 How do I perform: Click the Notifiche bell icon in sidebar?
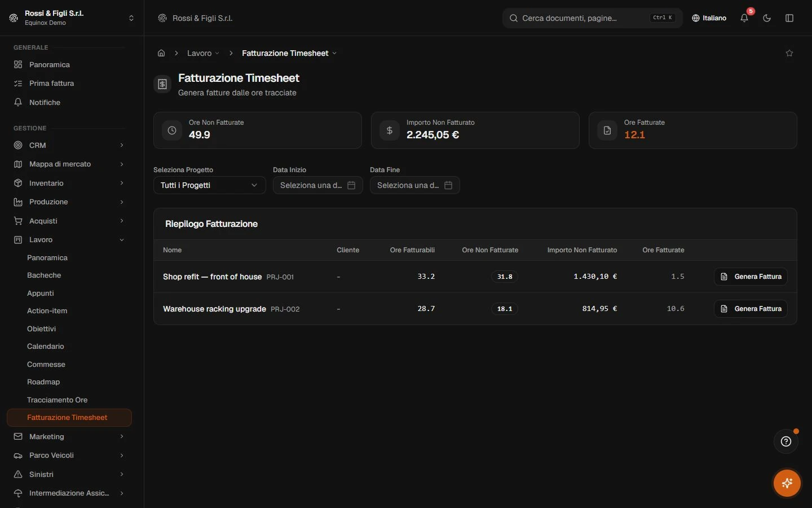(x=18, y=102)
